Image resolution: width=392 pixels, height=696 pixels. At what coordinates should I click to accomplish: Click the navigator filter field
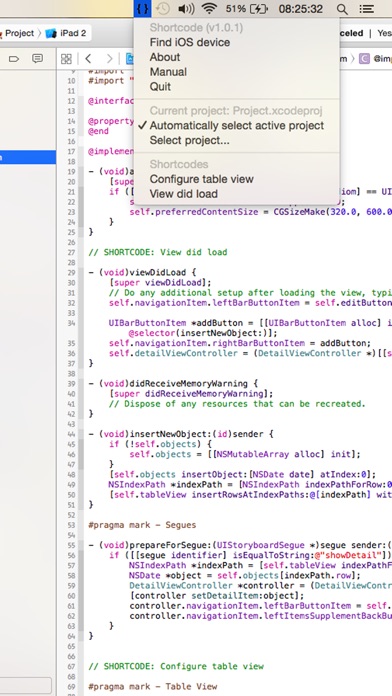[26, 684]
